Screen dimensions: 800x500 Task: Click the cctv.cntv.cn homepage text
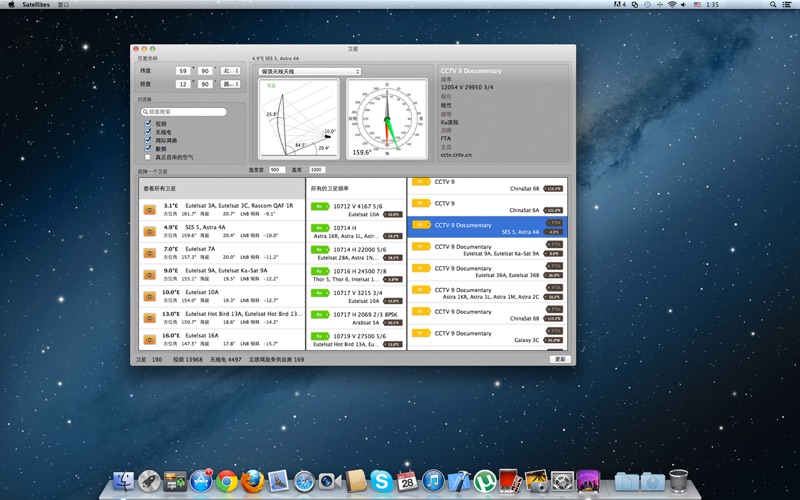click(x=456, y=155)
